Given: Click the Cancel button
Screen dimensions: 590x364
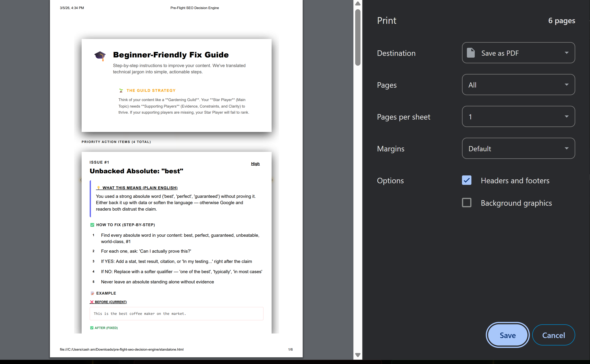Looking at the screenshot, I should (553, 335).
